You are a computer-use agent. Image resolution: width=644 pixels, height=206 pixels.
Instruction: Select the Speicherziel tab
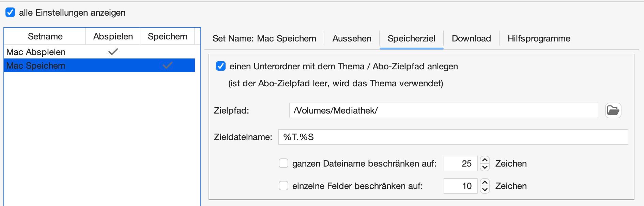[411, 38]
